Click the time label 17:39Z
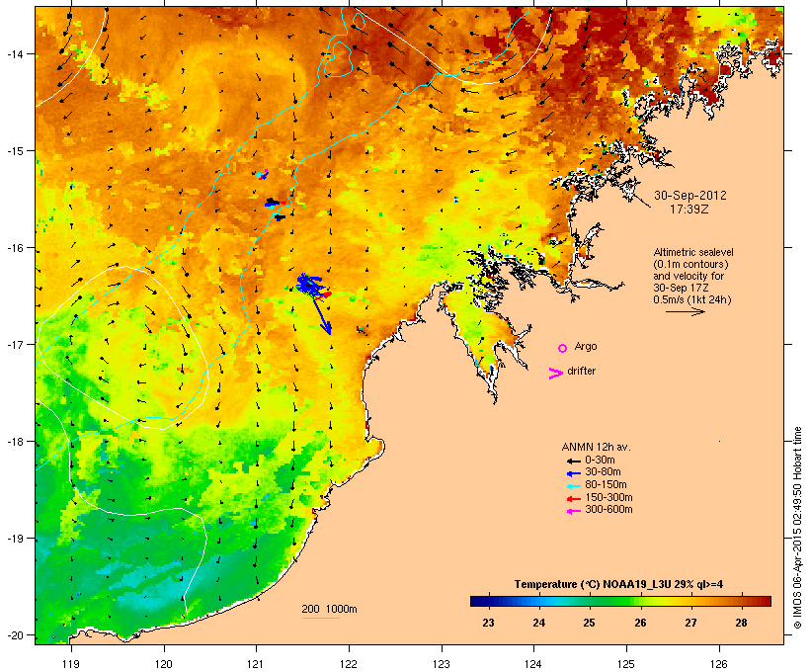The image size is (810, 672). click(x=689, y=210)
